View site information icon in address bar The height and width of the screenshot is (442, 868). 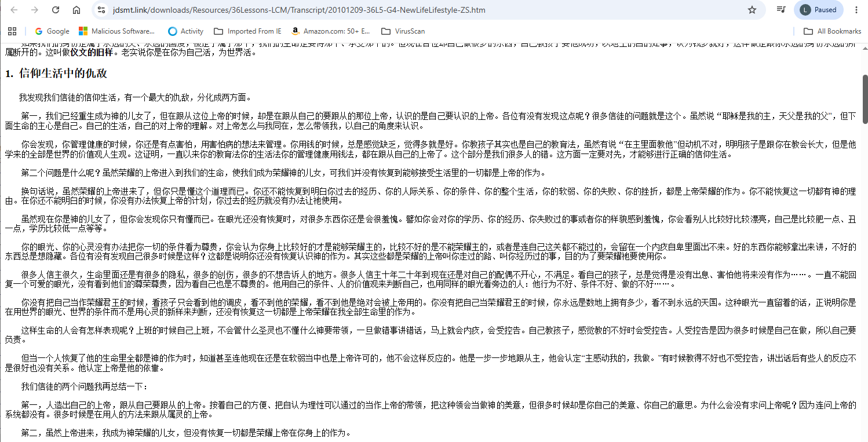(x=101, y=10)
